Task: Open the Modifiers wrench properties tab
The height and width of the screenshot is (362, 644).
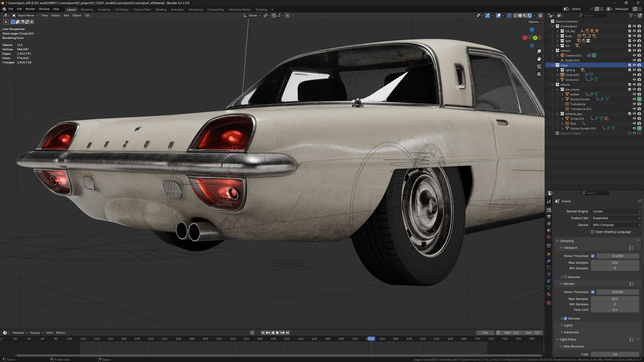Action: (x=549, y=261)
